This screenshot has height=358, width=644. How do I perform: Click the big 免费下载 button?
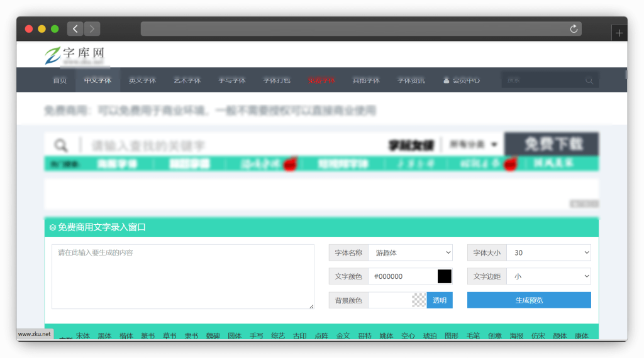pos(552,144)
